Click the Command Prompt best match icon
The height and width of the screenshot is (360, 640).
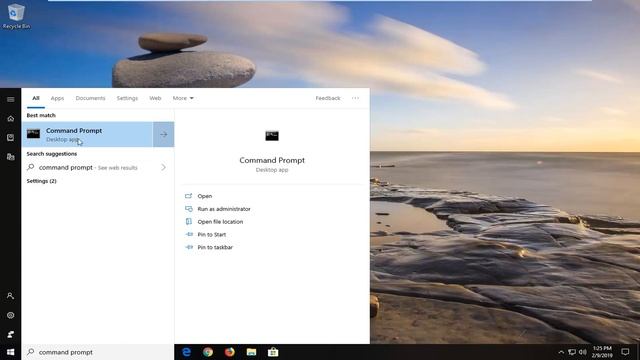click(x=33, y=134)
